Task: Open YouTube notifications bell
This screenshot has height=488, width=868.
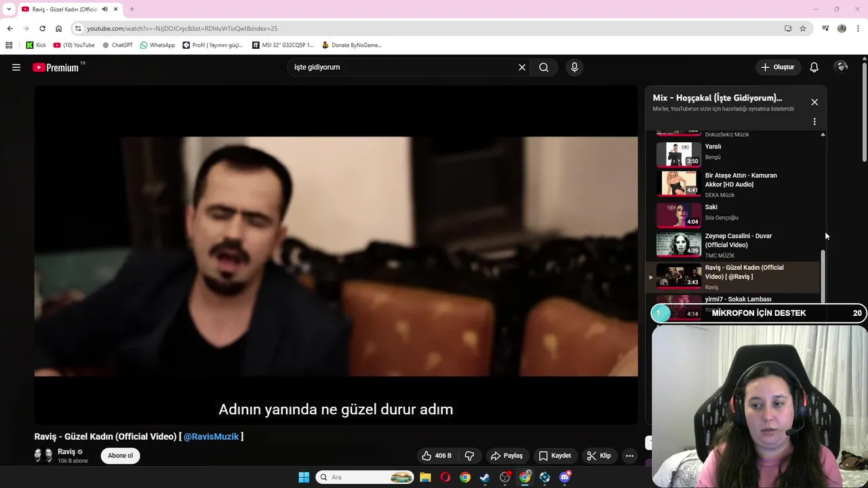Action: pyautogui.click(x=814, y=67)
